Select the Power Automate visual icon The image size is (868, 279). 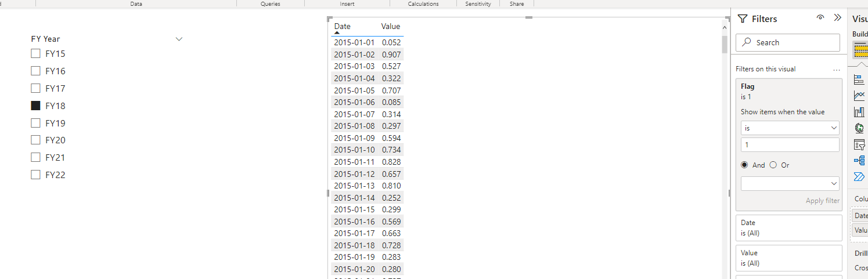click(x=859, y=176)
